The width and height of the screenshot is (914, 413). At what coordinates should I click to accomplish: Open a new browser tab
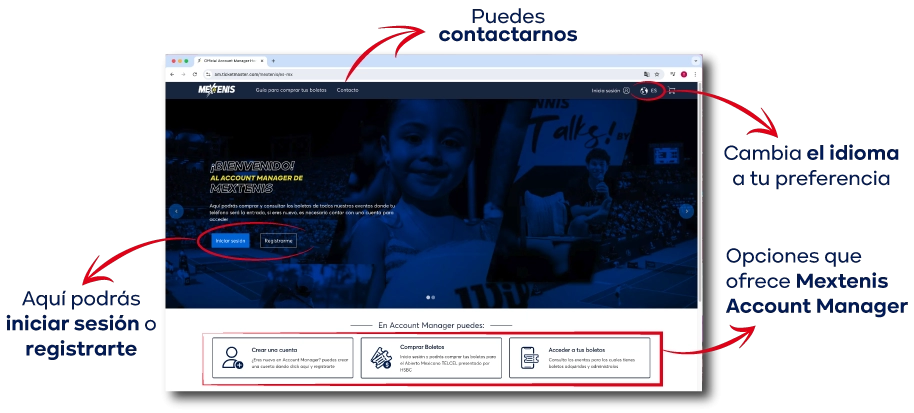(273, 61)
